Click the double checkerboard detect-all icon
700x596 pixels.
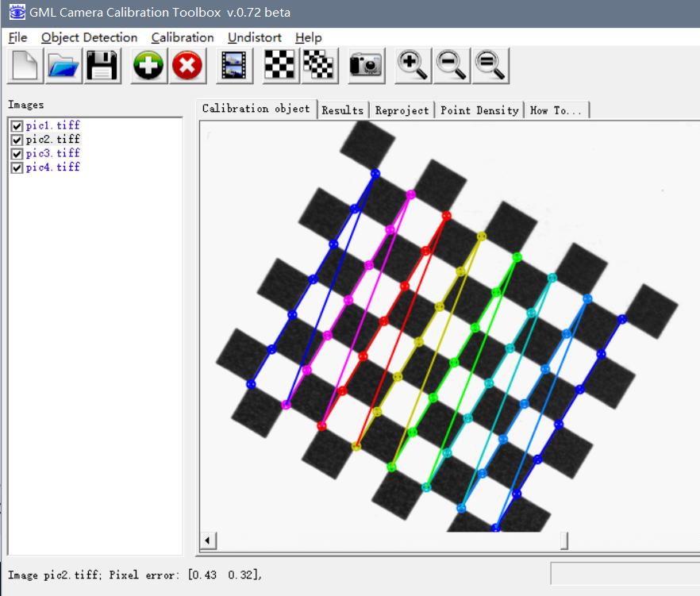click(x=319, y=66)
